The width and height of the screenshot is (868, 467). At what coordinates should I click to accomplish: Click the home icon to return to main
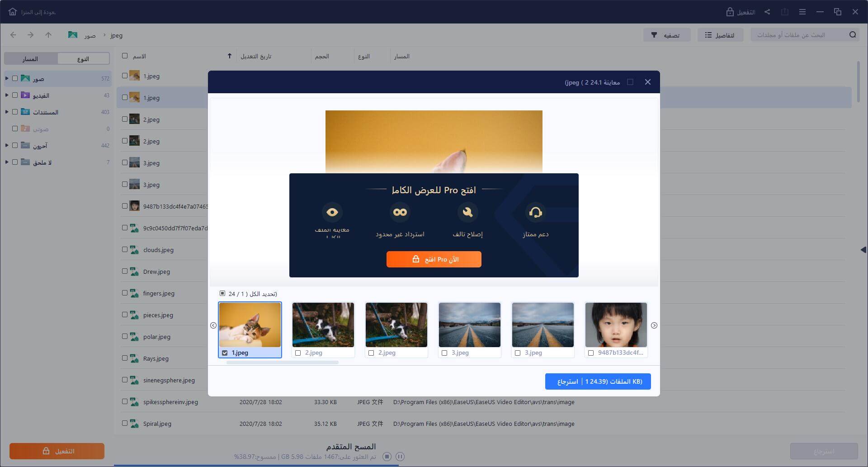pyautogui.click(x=13, y=12)
